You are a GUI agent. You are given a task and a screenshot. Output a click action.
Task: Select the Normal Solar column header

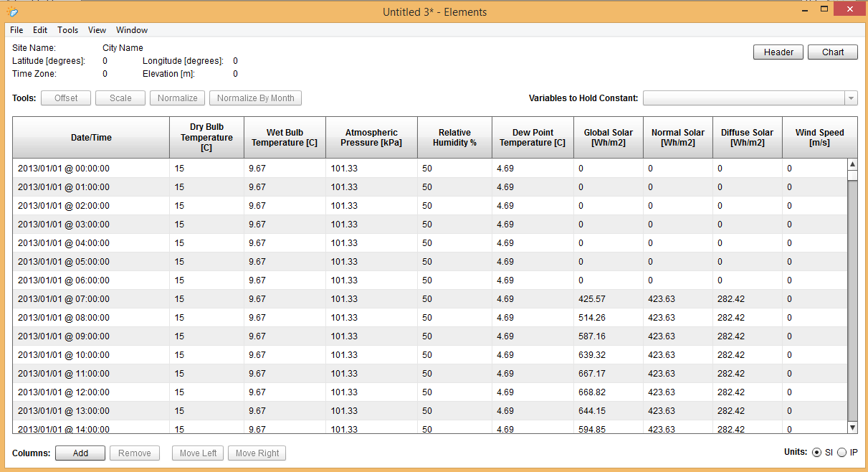(678, 138)
